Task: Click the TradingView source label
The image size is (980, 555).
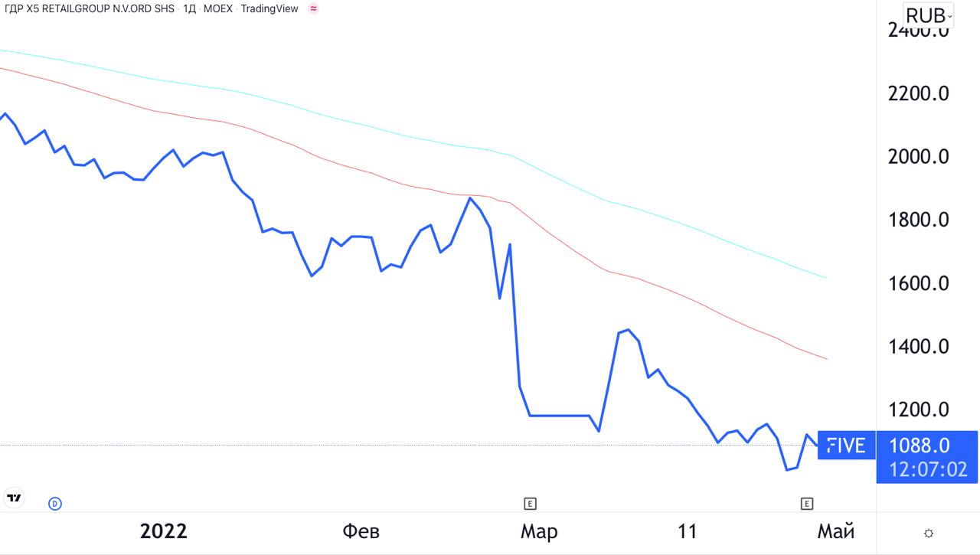Action: 269,9
